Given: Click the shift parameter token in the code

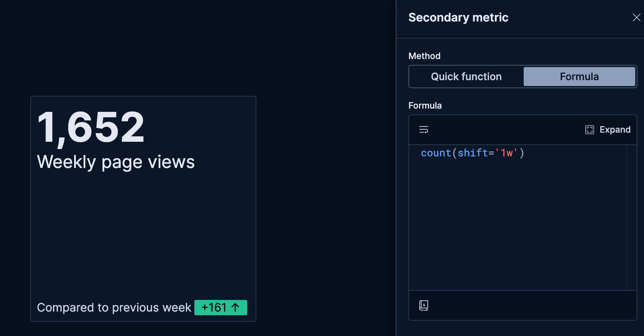Looking at the screenshot, I should 473,153.
